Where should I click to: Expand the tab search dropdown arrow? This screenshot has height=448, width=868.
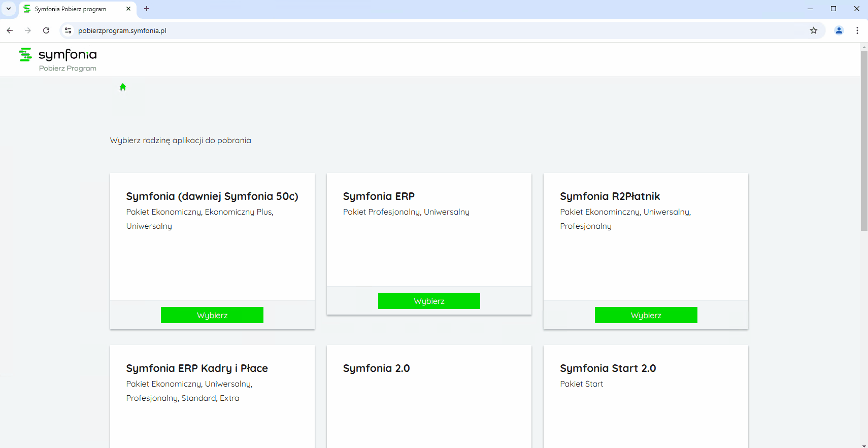[9, 9]
